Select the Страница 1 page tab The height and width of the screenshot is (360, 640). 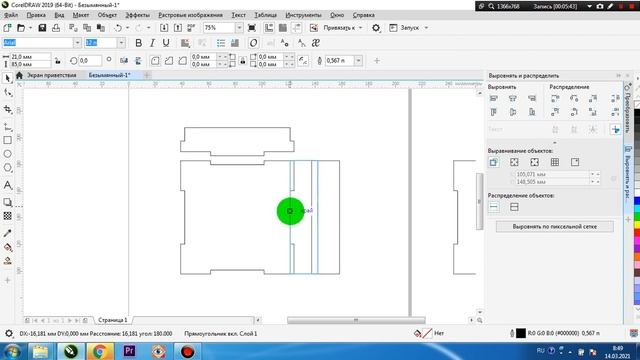[113, 320]
